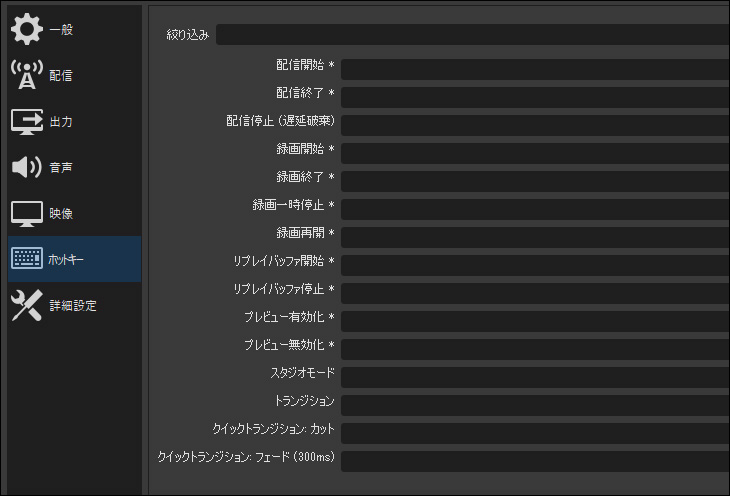Click the 録画再開 hotkey field

click(534, 237)
